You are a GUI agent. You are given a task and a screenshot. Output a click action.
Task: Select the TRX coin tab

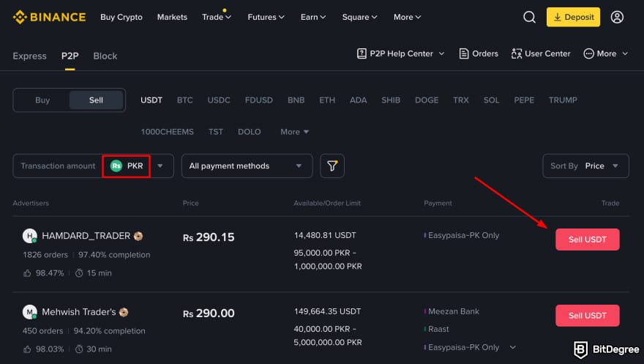[461, 100]
